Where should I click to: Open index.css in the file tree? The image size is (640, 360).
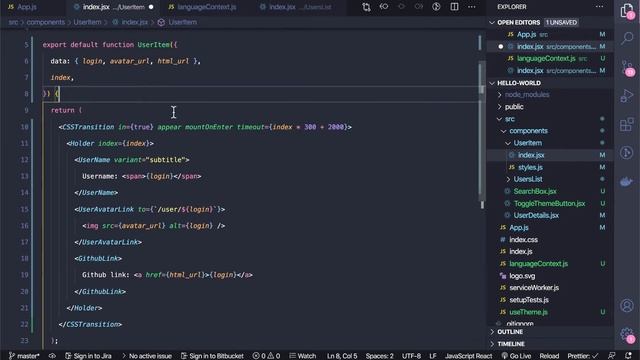523,240
